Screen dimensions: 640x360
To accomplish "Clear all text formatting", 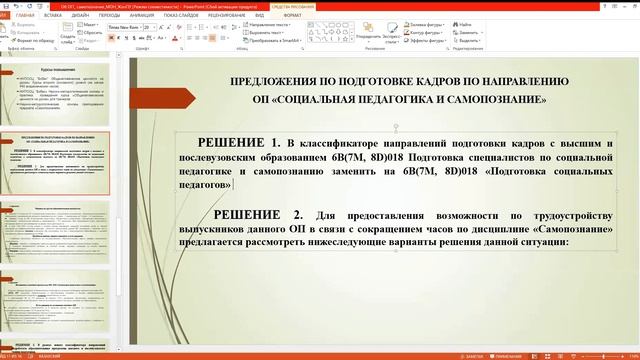I will [179, 27].
